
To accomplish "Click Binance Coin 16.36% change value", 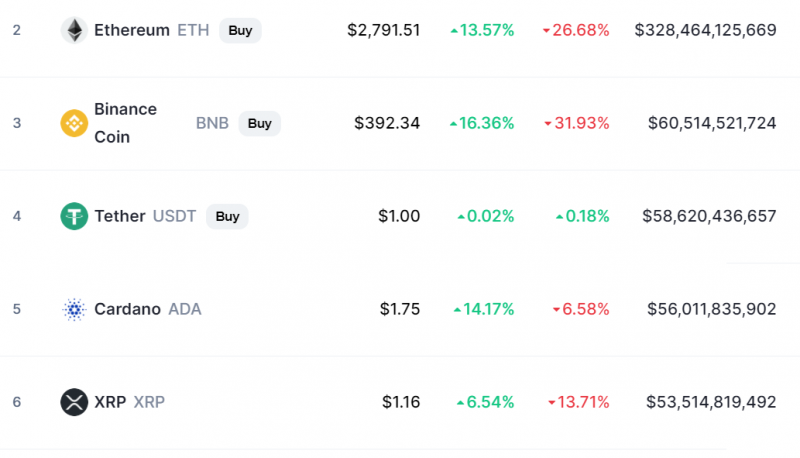I will [x=482, y=123].
